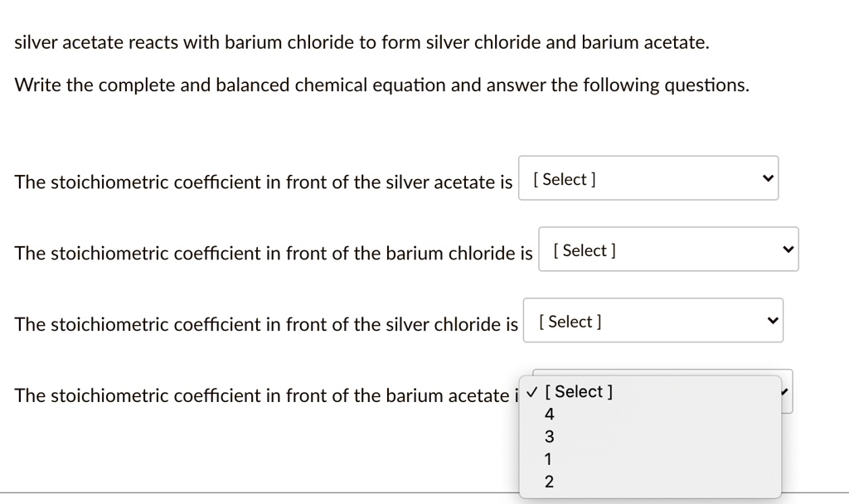Open the silver chloride coefficient dropdown

(x=653, y=320)
